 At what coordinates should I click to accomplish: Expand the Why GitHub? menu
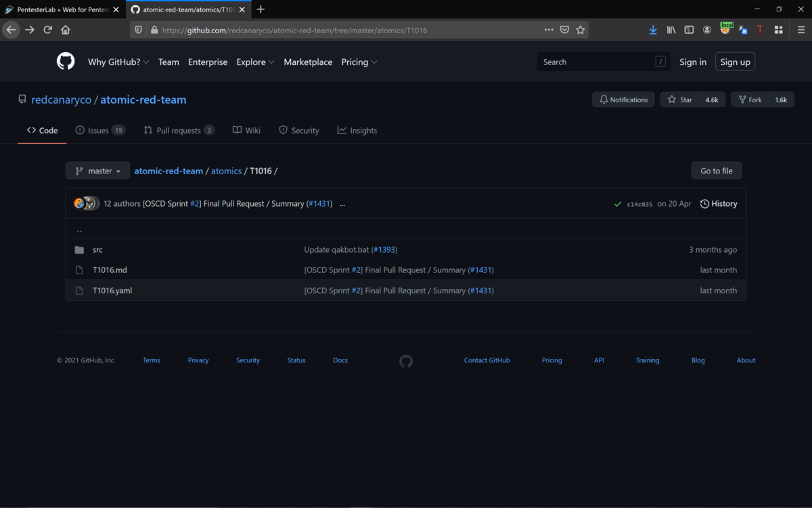click(118, 62)
